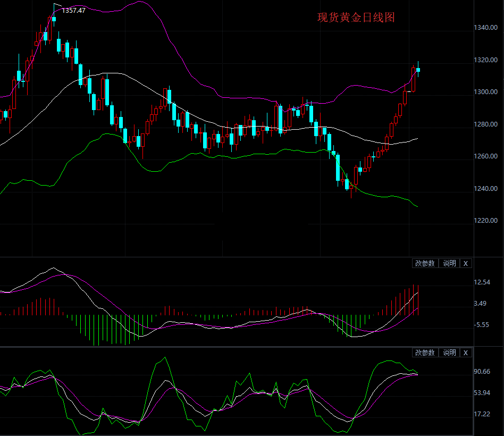Click the 1320.00 price axis label
Image resolution: width=504 pixels, height=436 pixels.
(x=485, y=60)
